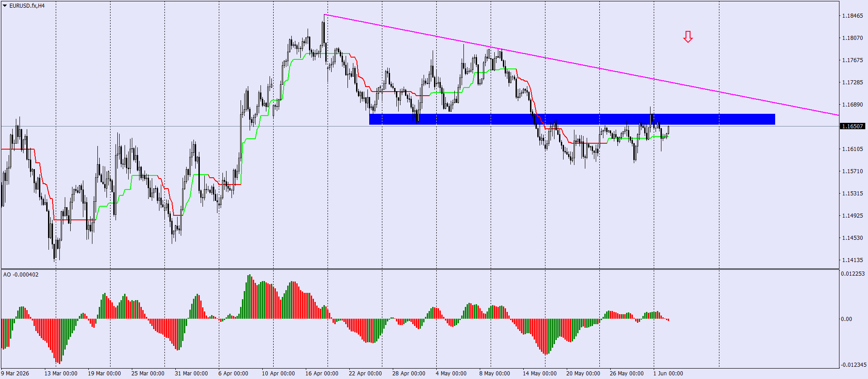Click the AO -0.000402 indicator label
Viewport: 868px width, 379px height.
tap(21, 275)
